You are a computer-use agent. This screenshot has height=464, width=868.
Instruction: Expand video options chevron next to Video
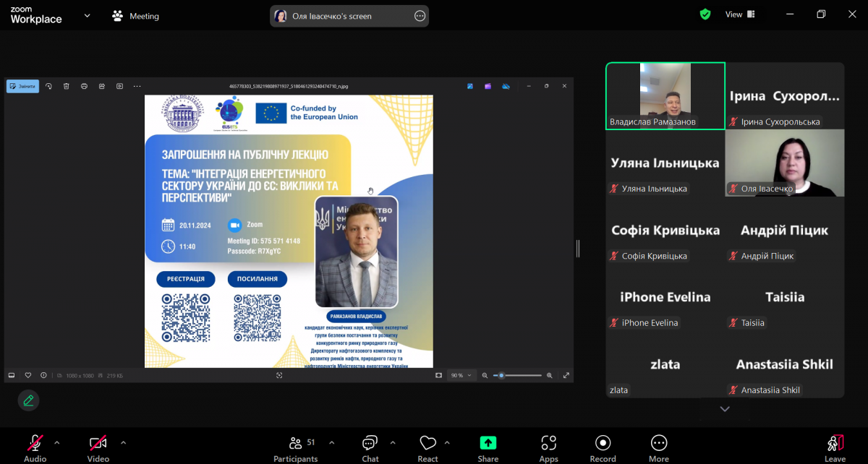point(123,442)
